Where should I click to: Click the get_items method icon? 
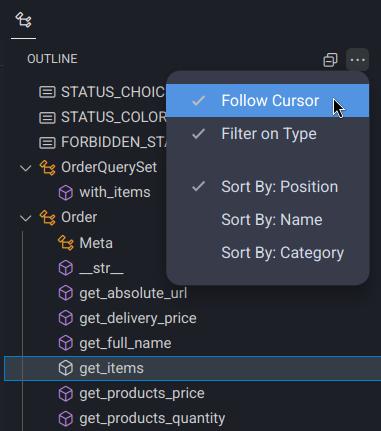tap(66, 368)
